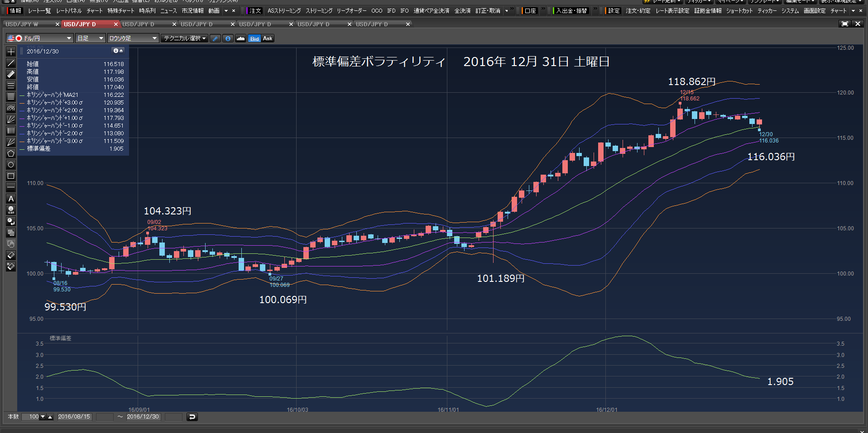The height and width of the screenshot is (433, 868).
Task: Select the vertical time zone lines tool
Action: (x=11, y=131)
